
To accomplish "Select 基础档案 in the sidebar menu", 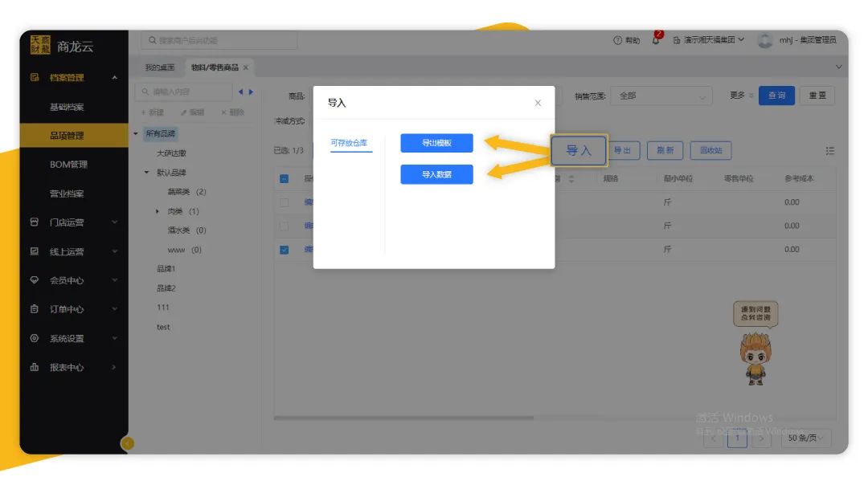I will [x=67, y=107].
